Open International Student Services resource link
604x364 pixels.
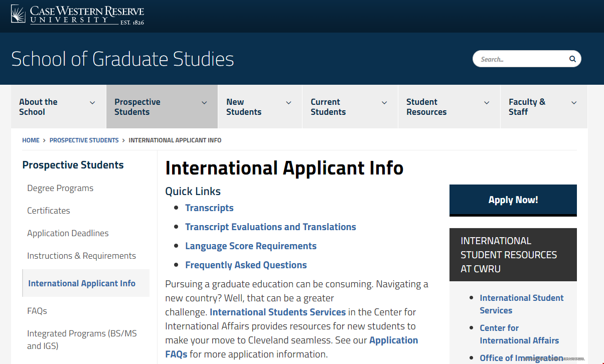click(x=522, y=304)
